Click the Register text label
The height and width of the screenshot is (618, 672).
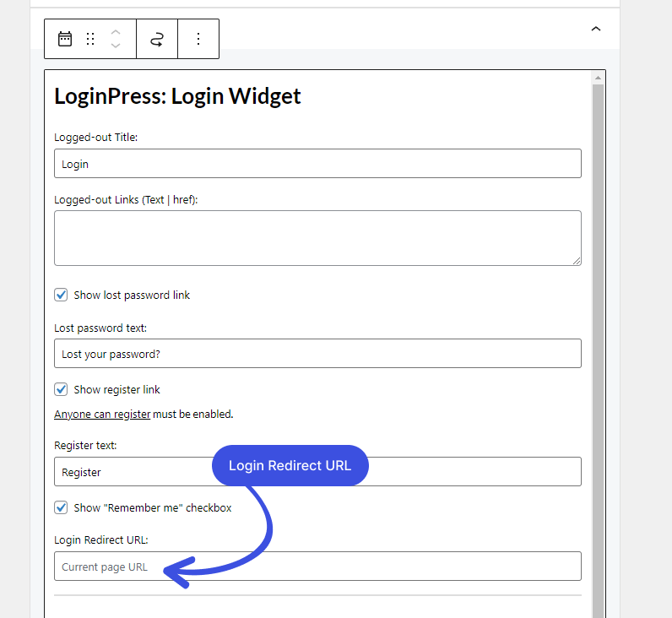click(x=85, y=446)
